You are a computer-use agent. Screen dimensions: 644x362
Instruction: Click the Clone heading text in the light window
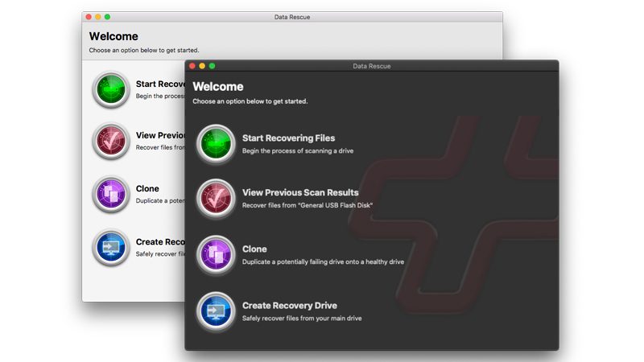pyautogui.click(x=147, y=189)
